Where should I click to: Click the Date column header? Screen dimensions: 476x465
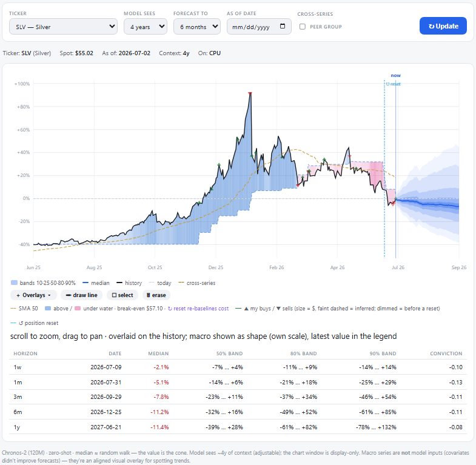(x=115, y=353)
